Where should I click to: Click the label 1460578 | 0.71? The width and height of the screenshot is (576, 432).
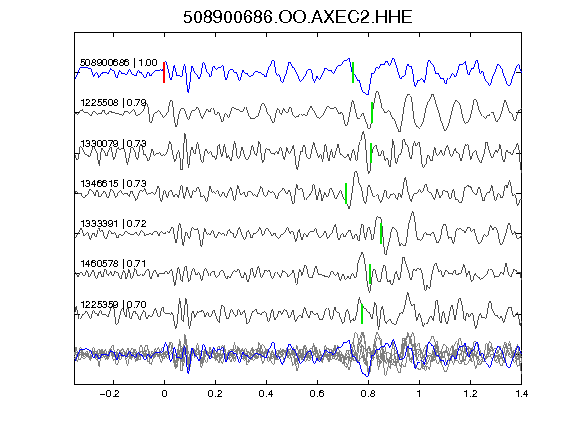point(113,264)
